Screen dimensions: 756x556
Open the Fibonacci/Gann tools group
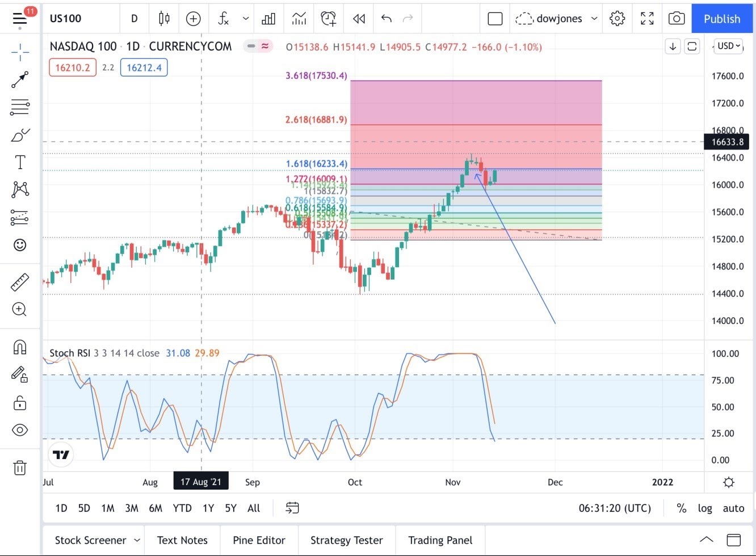pyautogui.click(x=20, y=107)
